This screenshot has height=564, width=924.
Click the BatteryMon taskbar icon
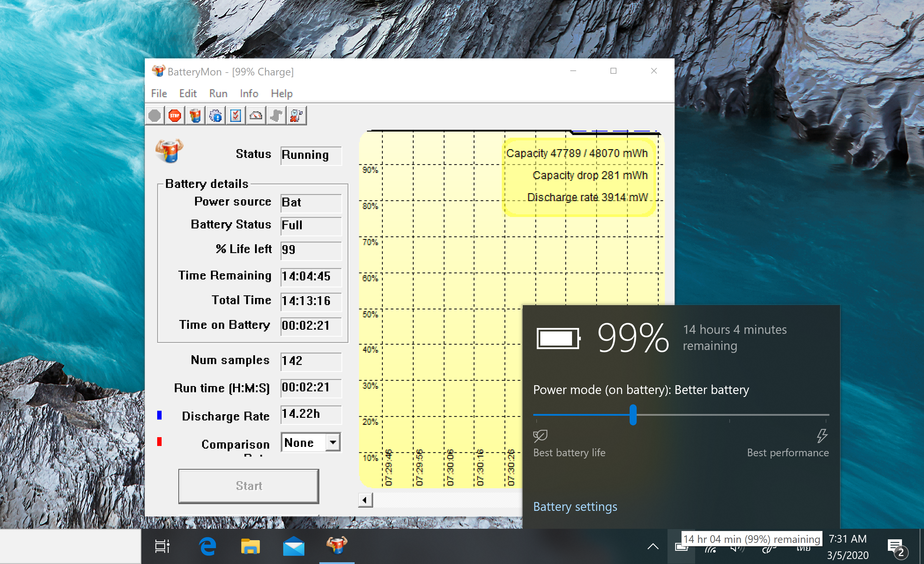[337, 545]
